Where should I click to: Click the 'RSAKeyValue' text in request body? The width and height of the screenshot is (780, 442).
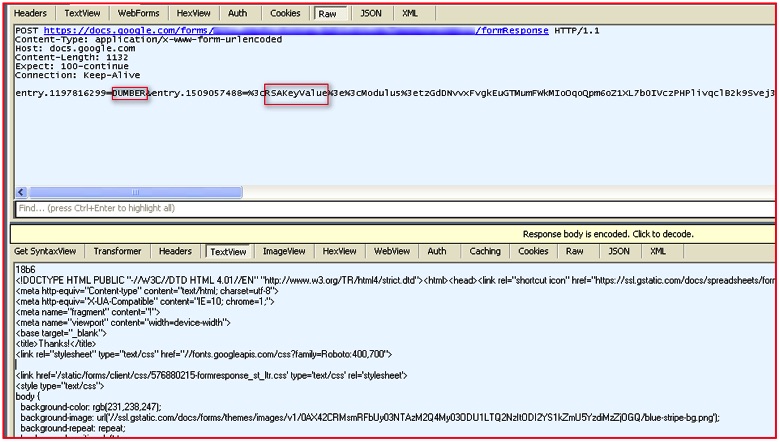296,93
